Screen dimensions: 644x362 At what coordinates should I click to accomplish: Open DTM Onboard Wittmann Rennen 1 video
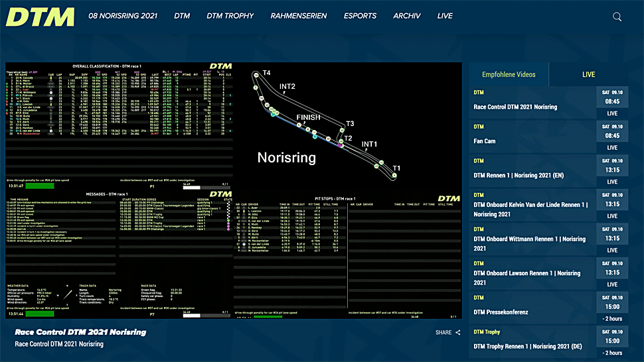coord(529,243)
